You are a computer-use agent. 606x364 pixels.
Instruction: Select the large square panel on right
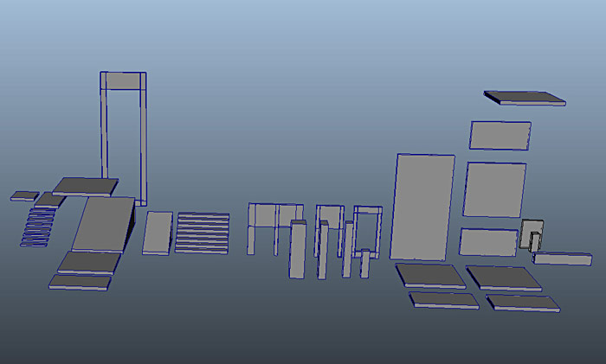click(493, 190)
